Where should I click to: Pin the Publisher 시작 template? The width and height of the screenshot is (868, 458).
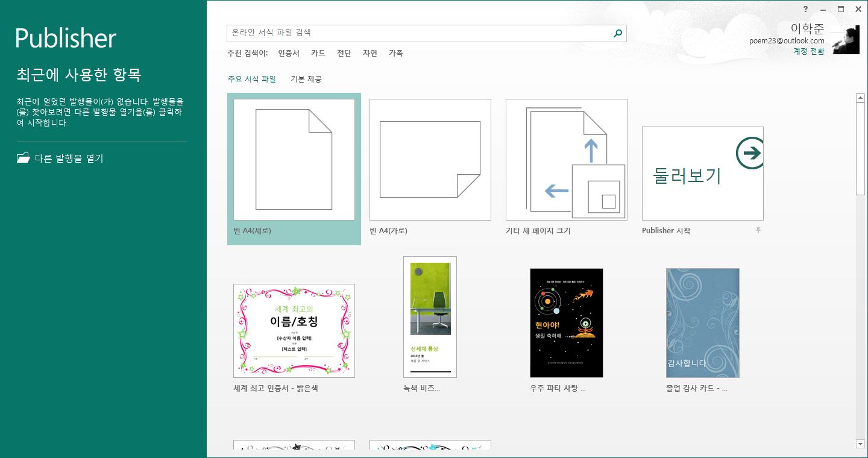pyautogui.click(x=758, y=231)
